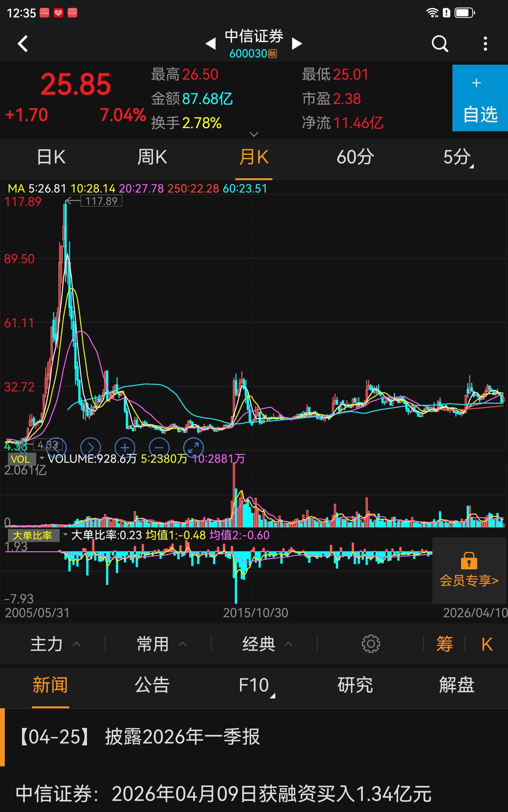Tap the MA 60:23.51 indicator value

pyautogui.click(x=245, y=188)
